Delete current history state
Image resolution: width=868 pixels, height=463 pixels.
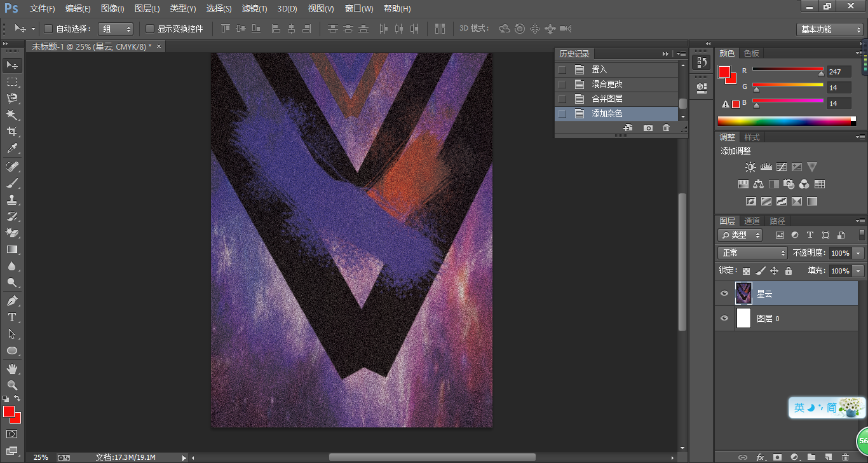pos(666,128)
